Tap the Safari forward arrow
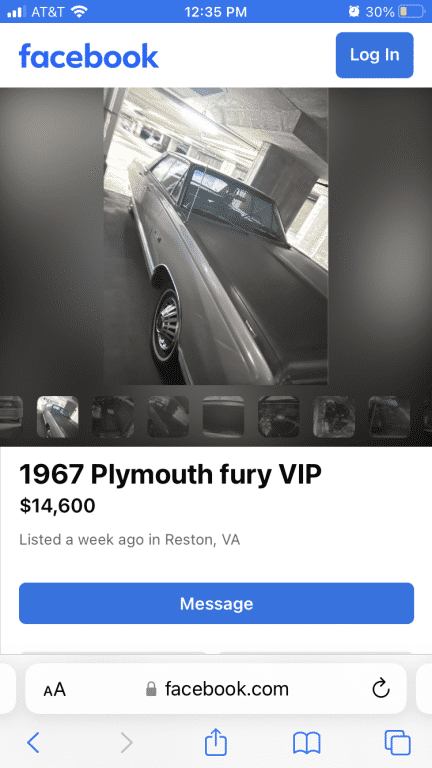The height and width of the screenshot is (768, 432). point(126,743)
